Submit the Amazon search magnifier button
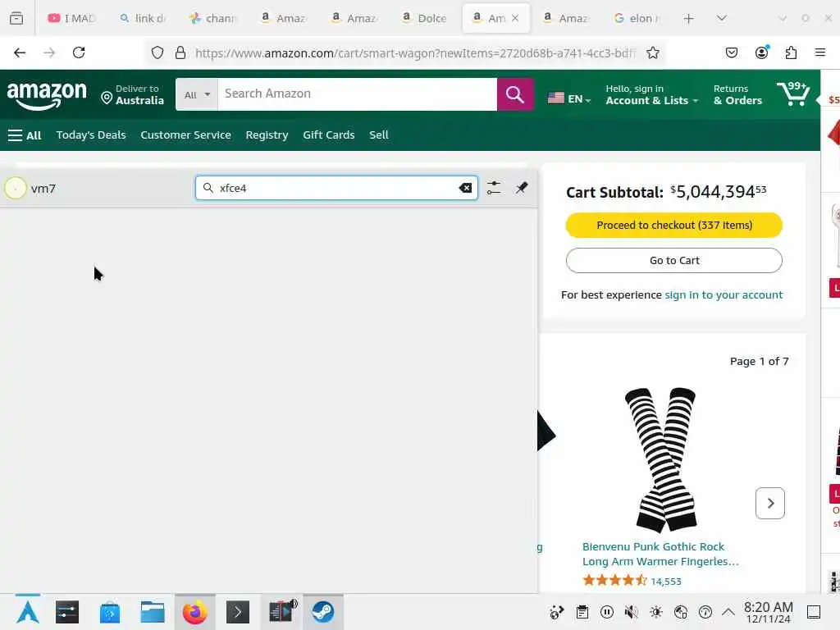The height and width of the screenshot is (630, 840). pos(515,94)
